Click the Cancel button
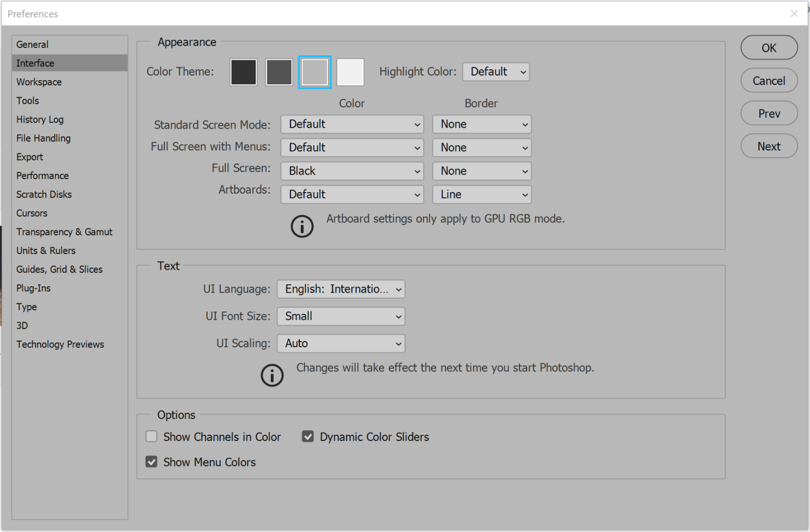The width and height of the screenshot is (810, 532). point(769,81)
